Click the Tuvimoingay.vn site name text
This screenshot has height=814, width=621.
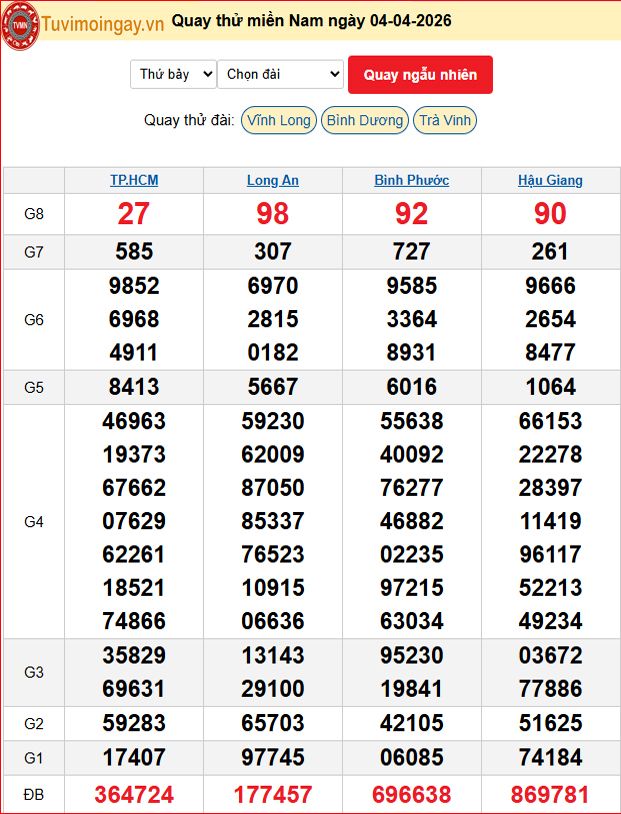coord(102,23)
